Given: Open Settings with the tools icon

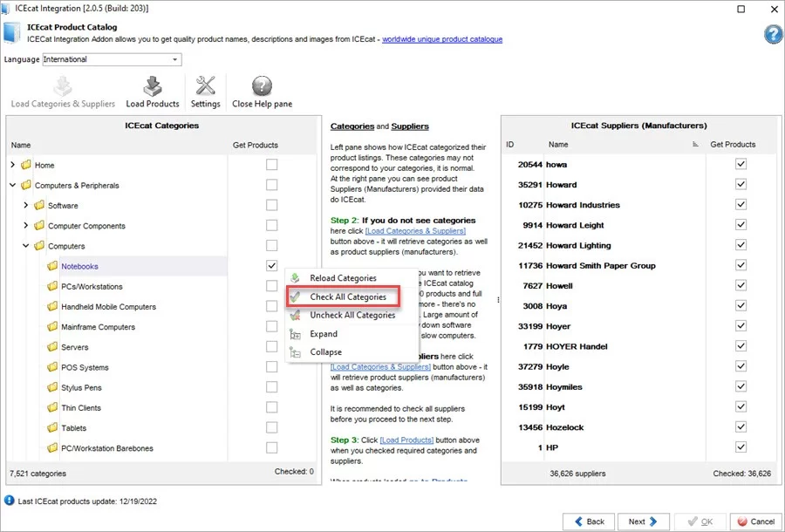Looking at the screenshot, I should coord(206,86).
